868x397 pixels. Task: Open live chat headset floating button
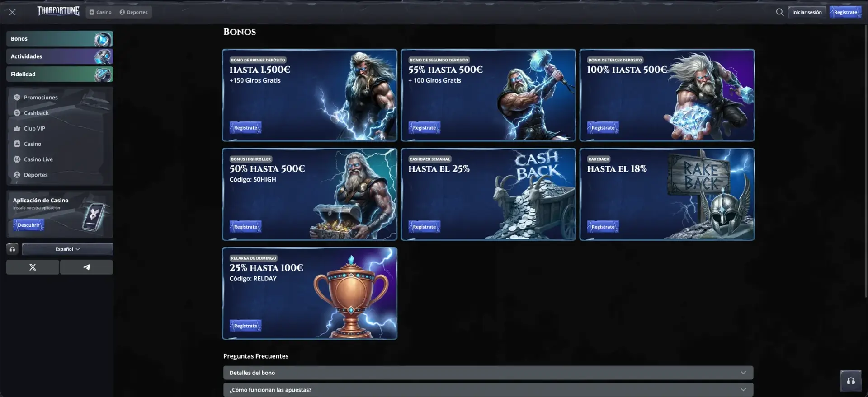click(851, 381)
